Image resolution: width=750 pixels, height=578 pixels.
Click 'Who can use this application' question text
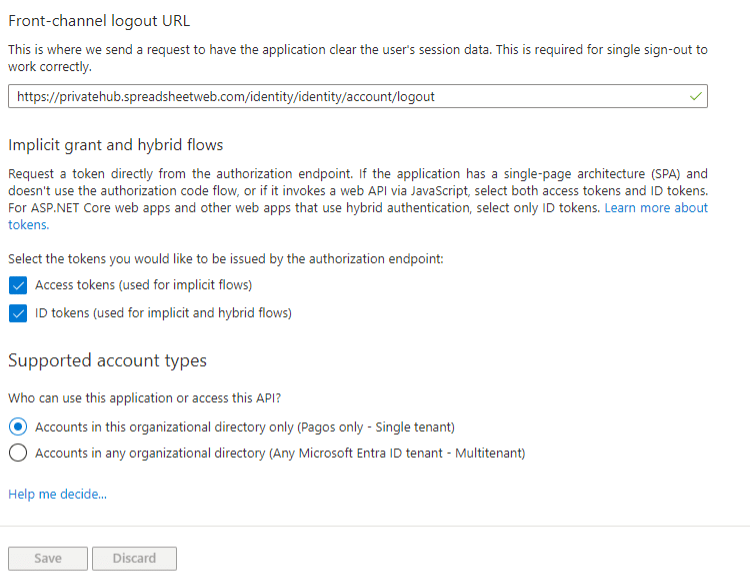(143, 398)
